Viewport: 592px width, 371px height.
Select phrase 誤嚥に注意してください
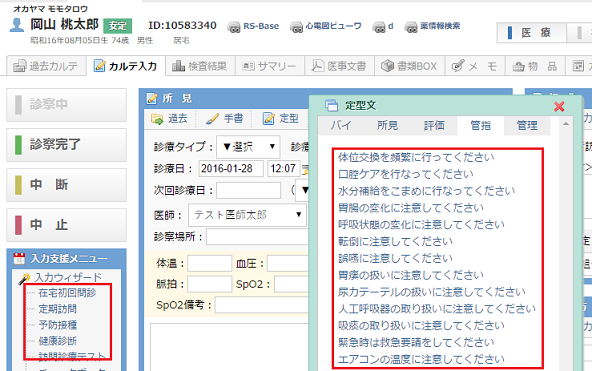tap(395, 258)
